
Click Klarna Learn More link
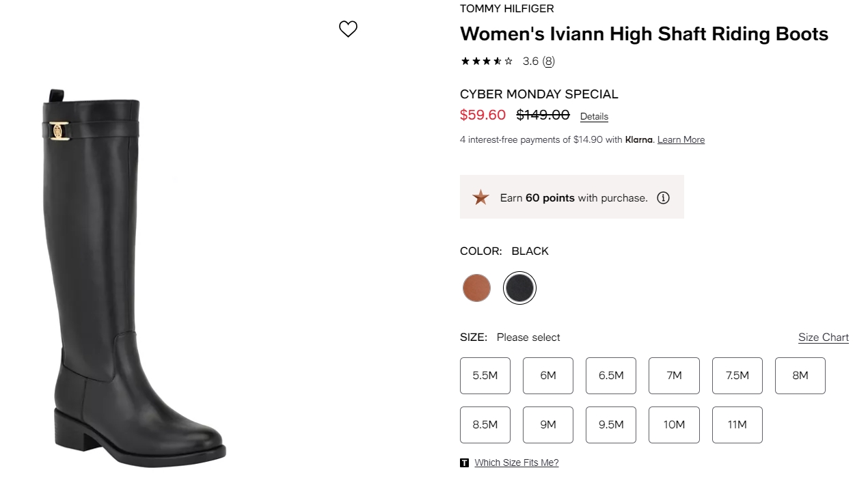tap(681, 139)
